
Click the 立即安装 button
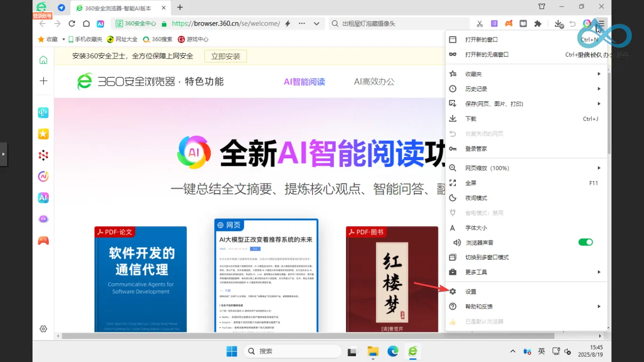click(225, 56)
